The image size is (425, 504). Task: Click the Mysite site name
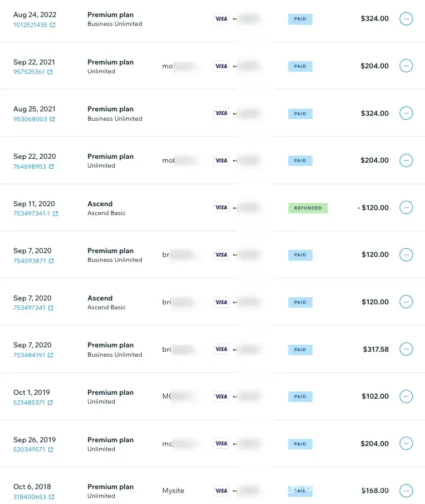tap(173, 491)
